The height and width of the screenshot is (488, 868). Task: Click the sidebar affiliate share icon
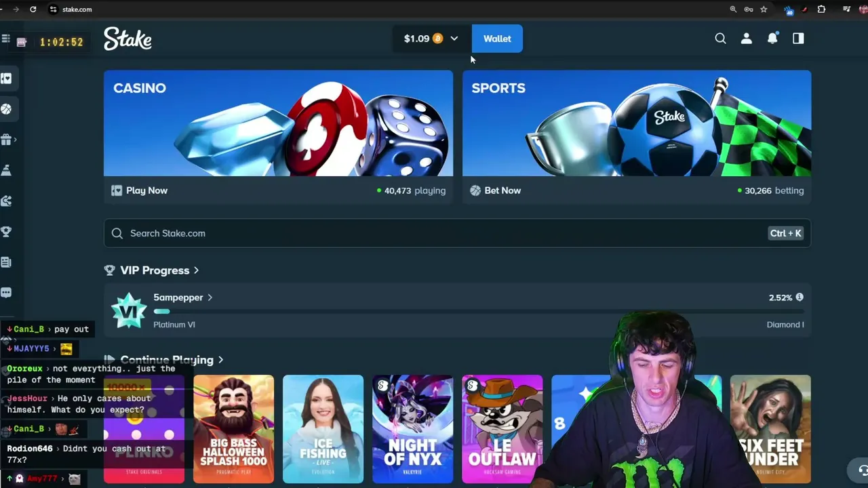click(6, 201)
